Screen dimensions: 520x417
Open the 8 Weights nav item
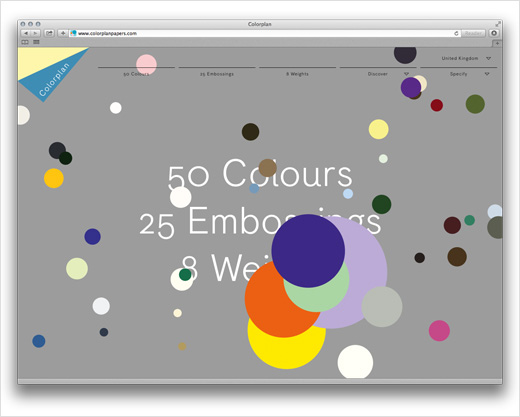[297, 74]
